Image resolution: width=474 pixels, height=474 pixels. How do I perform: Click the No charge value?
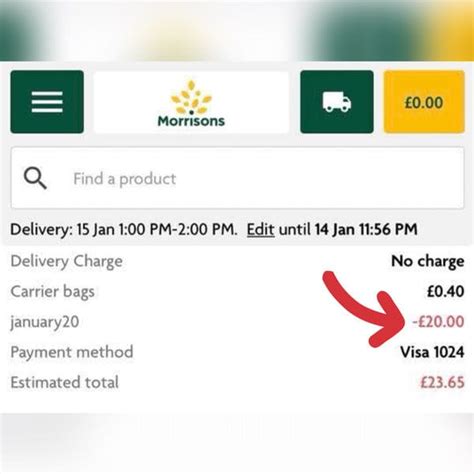pyautogui.click(x=428, y=261)
